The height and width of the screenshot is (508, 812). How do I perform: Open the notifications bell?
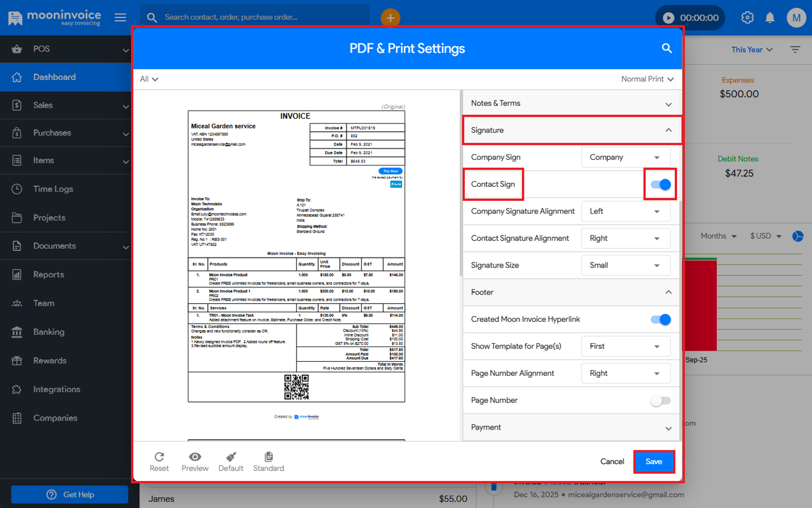coord(770,17)
